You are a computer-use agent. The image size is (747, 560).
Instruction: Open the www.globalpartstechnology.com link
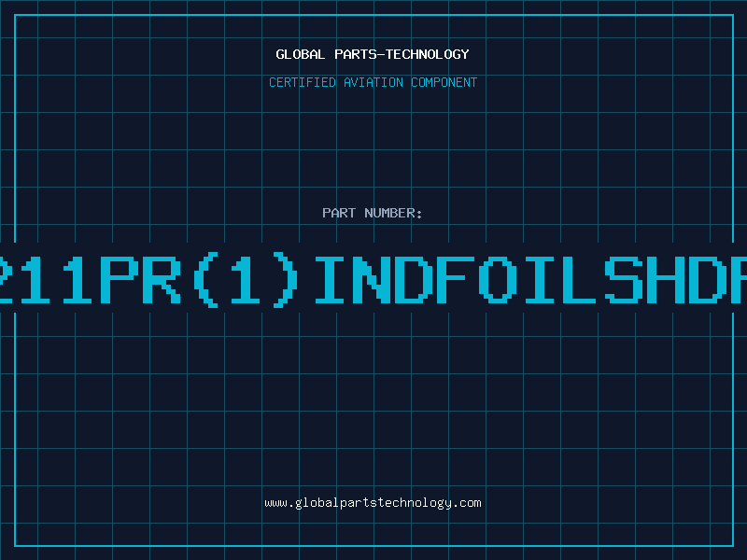tap(373, 503)
